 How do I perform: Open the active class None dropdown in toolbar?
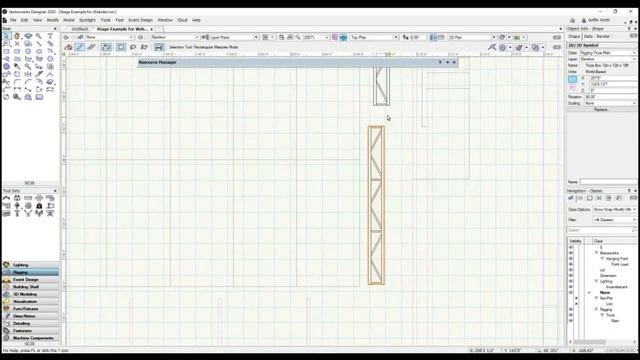[109, 37]
